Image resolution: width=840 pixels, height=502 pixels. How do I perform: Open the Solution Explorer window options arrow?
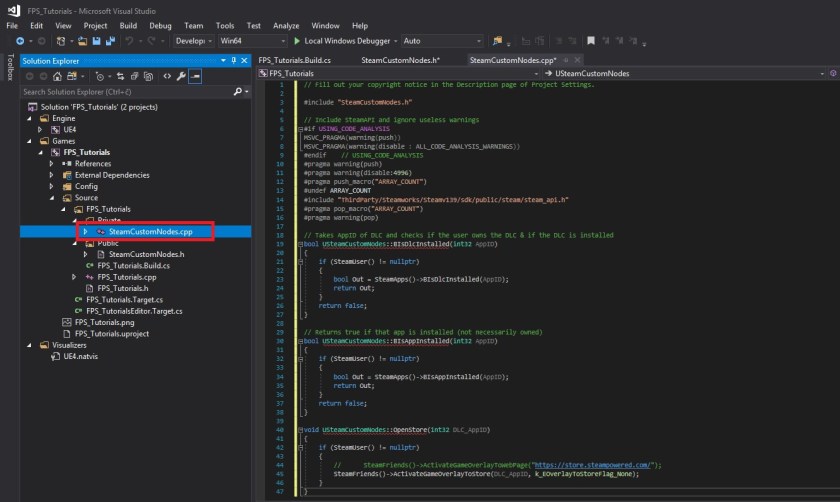pos(223,61)
